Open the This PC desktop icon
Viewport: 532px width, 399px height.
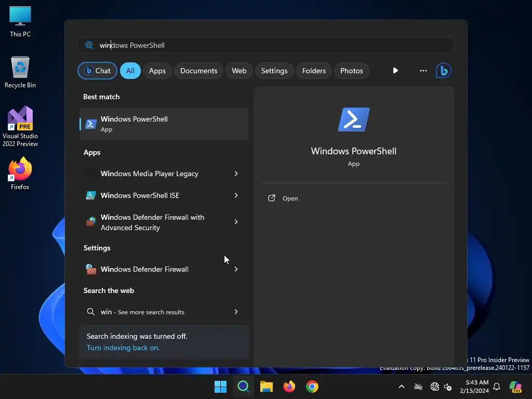click(x=20, y=21)
